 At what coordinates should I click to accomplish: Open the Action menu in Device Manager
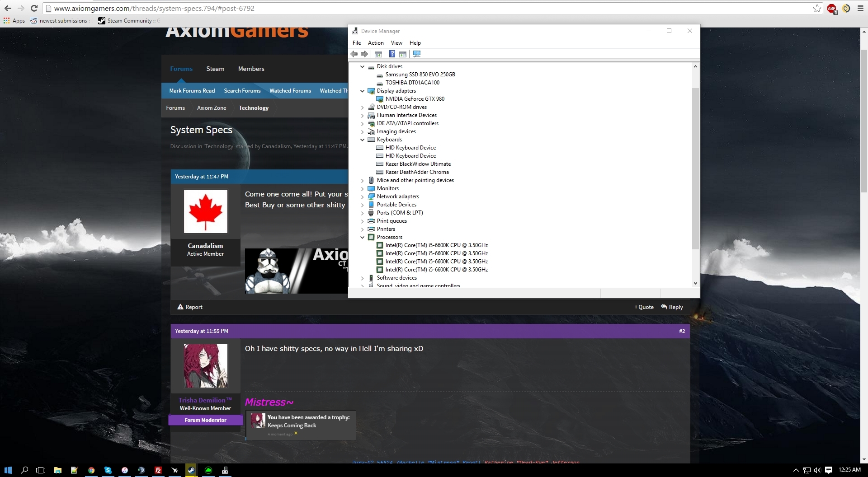tap(376, 43)
